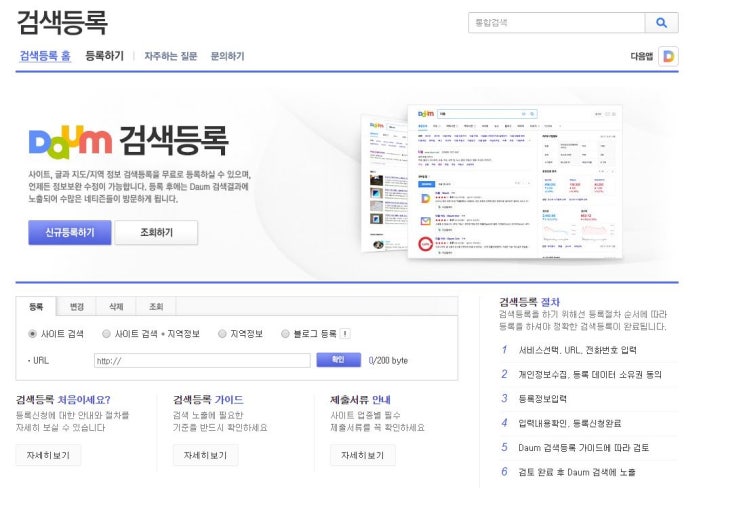This screenshot has height=508, width=743.
Task: Click the 조회하기 button
Action: [x=156, y=232]
